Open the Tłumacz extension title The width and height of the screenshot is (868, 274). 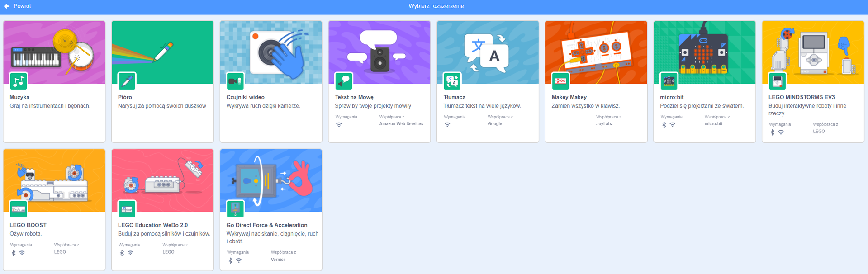click(454, 97)
